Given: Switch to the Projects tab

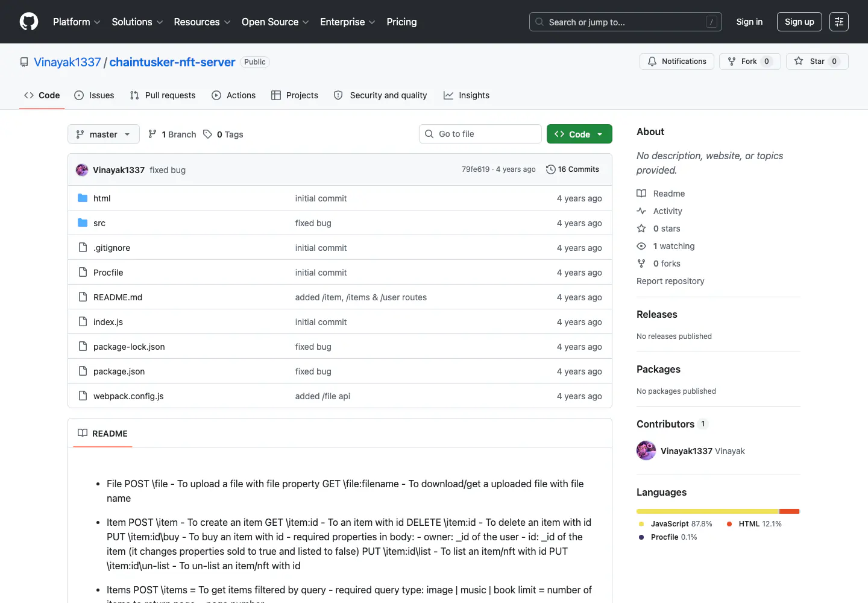Looking at the screenshot, I should click(295, 95).
